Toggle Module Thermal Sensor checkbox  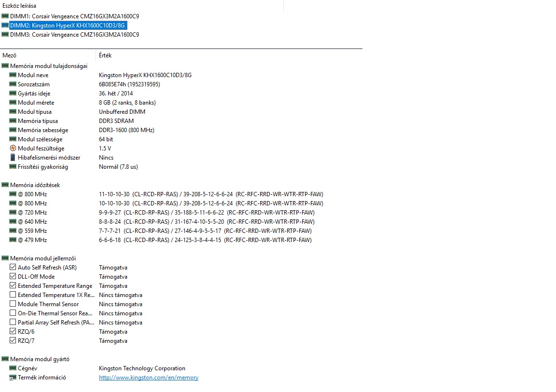coord(13,304)
